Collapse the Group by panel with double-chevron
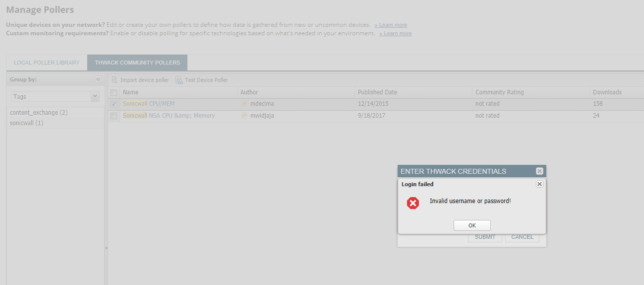This screenshot has height=285, width=644. pos(98,79)
